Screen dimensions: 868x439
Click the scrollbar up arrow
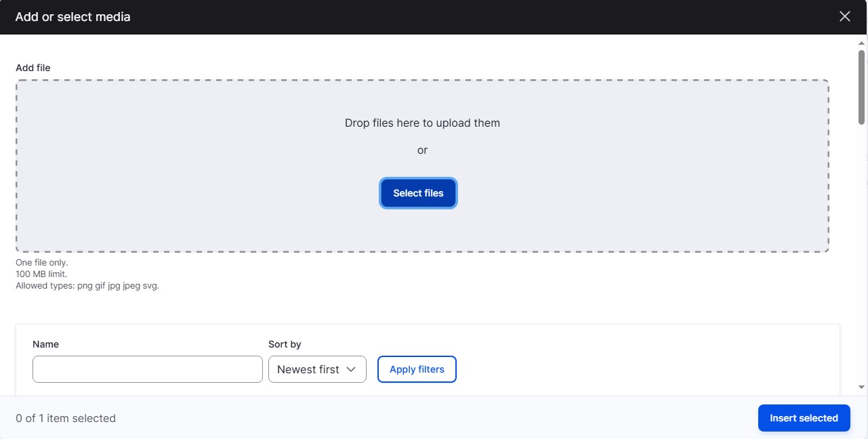(862, 43)
